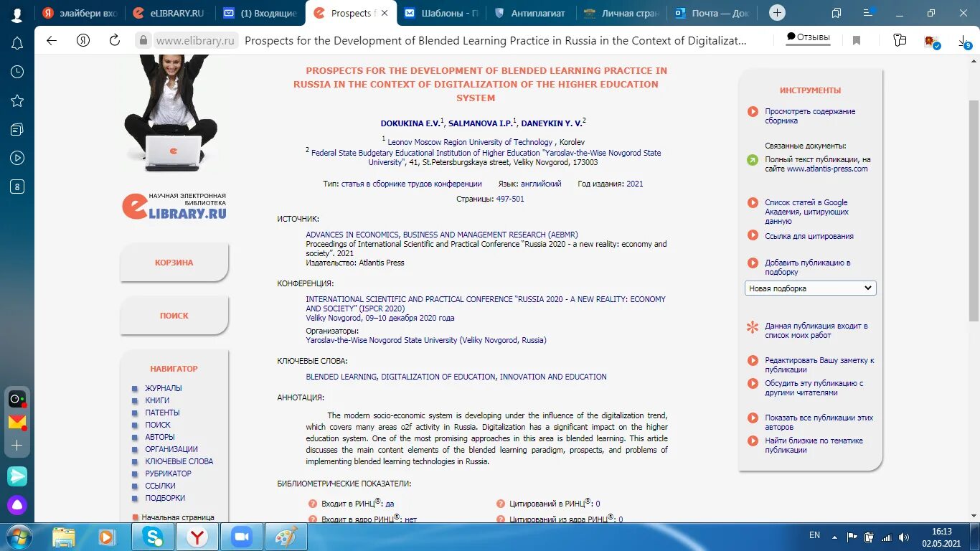This screenshot has height=551, width=980.
Task: Open the www.atlantis-press.com link
Action: [x=827, y=169]
